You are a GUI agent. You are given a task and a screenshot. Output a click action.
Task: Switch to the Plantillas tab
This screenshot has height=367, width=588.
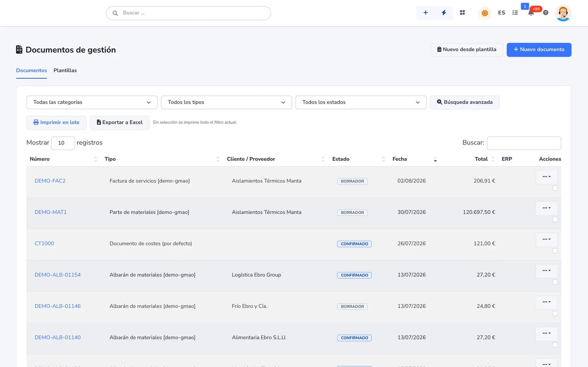(x=65, y=71)
